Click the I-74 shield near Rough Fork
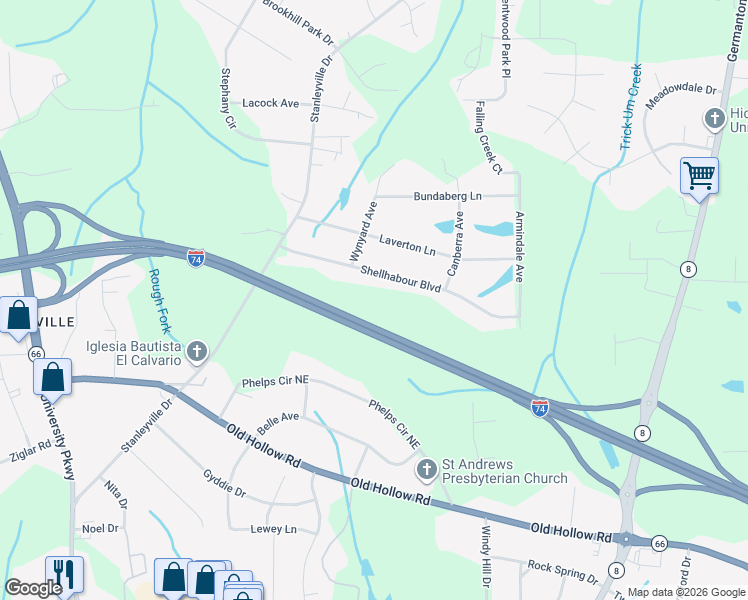Image resolution: width=748 pixels, height=600 pixels. 196,258
